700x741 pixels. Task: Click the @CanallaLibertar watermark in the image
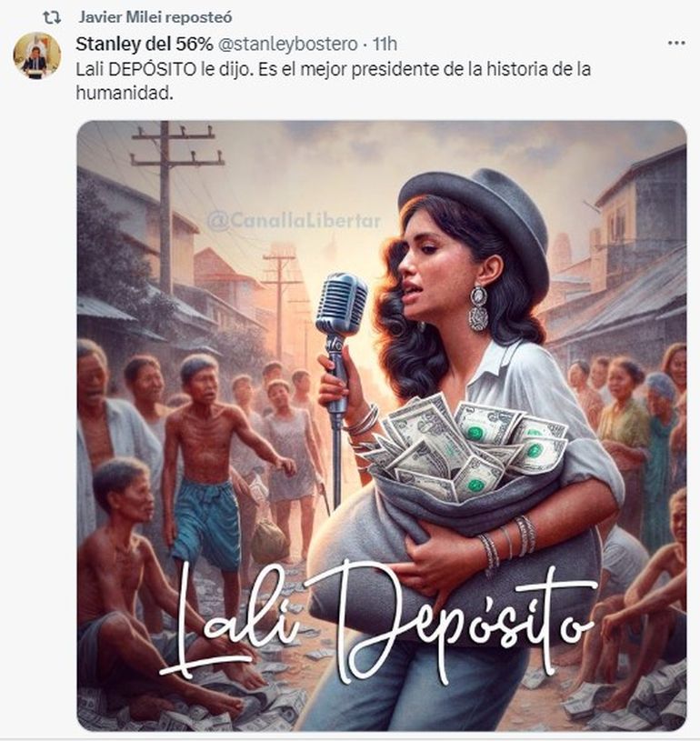point(294,221)
